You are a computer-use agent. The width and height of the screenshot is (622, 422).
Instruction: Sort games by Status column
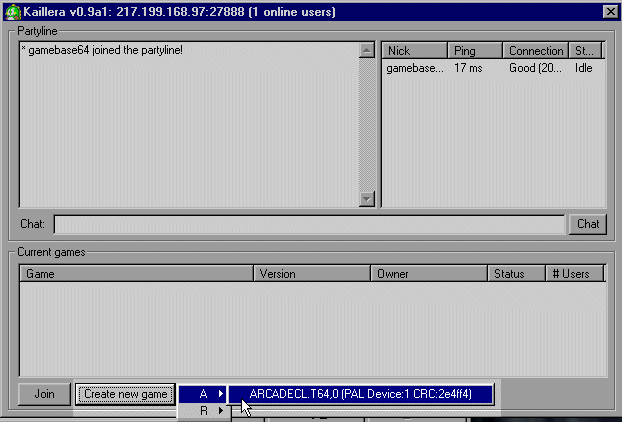pyautogui.click(x=516, y=274)
